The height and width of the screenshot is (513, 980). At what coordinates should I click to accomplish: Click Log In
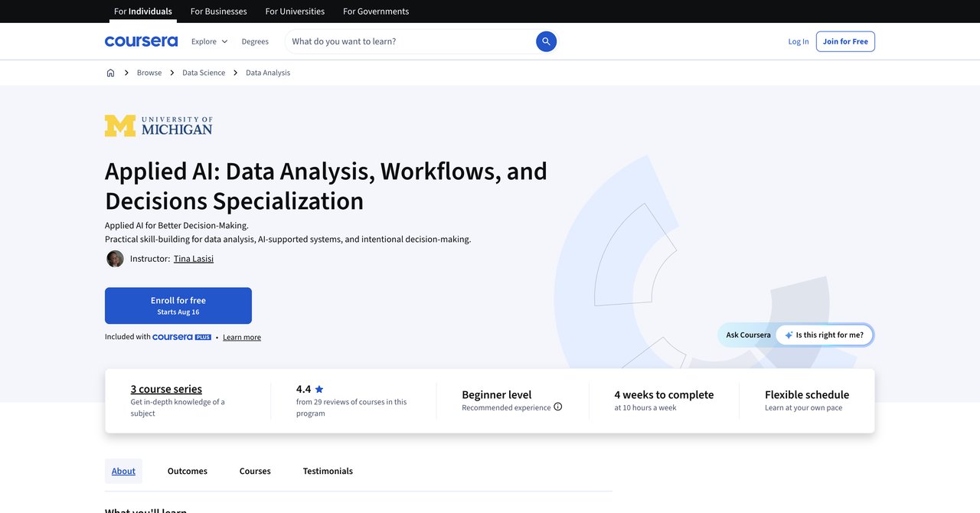tap(799, 41)
